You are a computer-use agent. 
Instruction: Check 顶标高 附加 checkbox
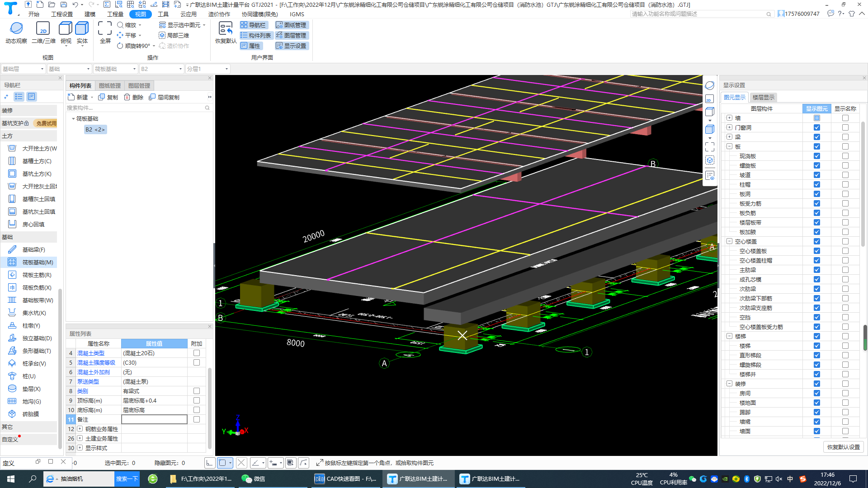point(197,400)
